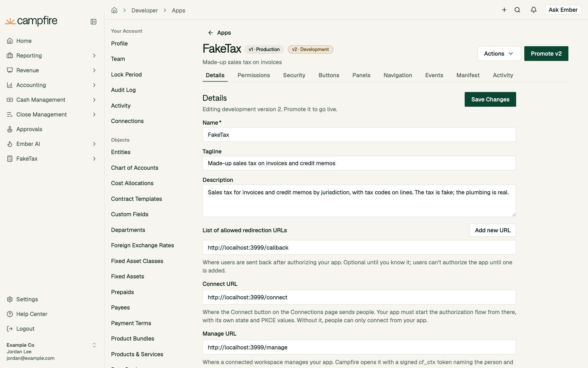Switch to the Panels tab
Viewport: 588px width, 368px height.
point(361,75)
